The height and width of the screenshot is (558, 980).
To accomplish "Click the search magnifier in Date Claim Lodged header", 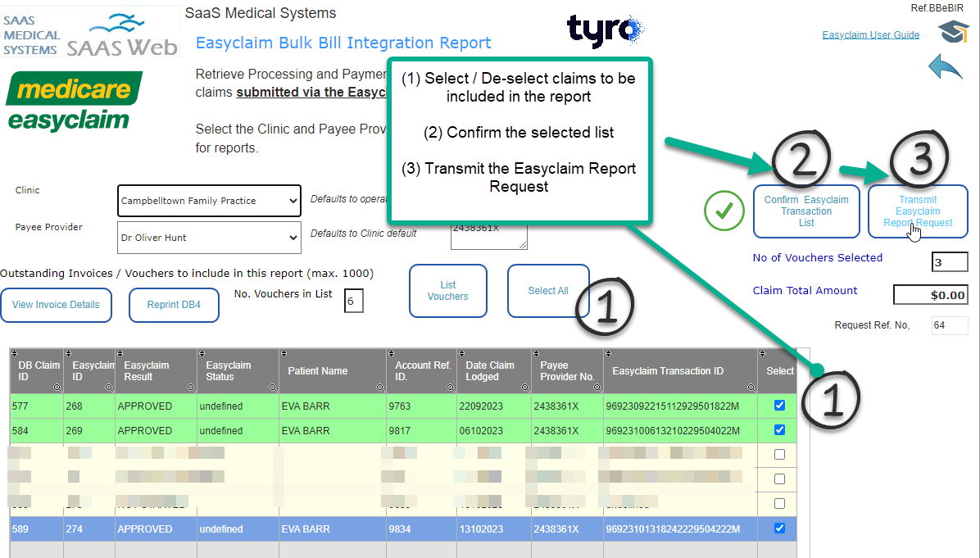I will point(525,388).
